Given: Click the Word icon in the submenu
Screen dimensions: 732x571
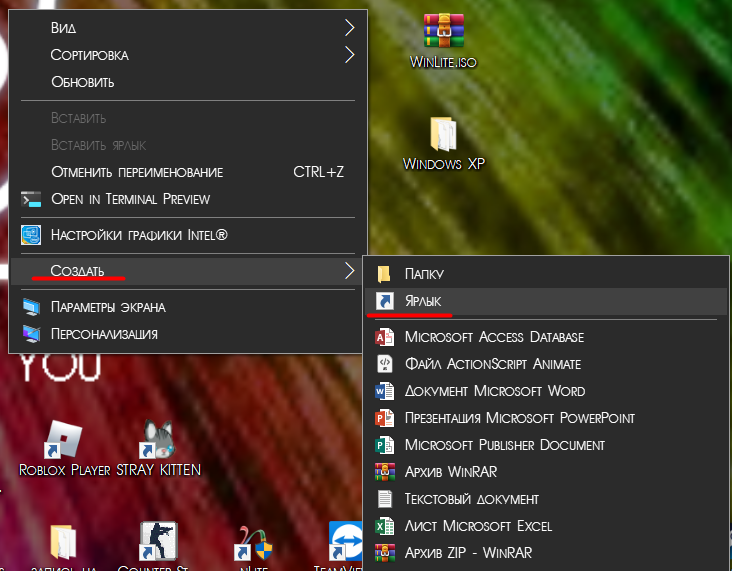Looking at the screenshot, I should click(385, 391).
